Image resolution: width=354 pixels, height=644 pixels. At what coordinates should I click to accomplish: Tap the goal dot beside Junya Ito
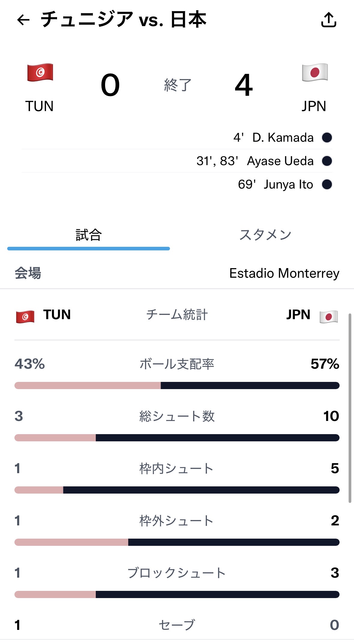[x=327, y=184]
